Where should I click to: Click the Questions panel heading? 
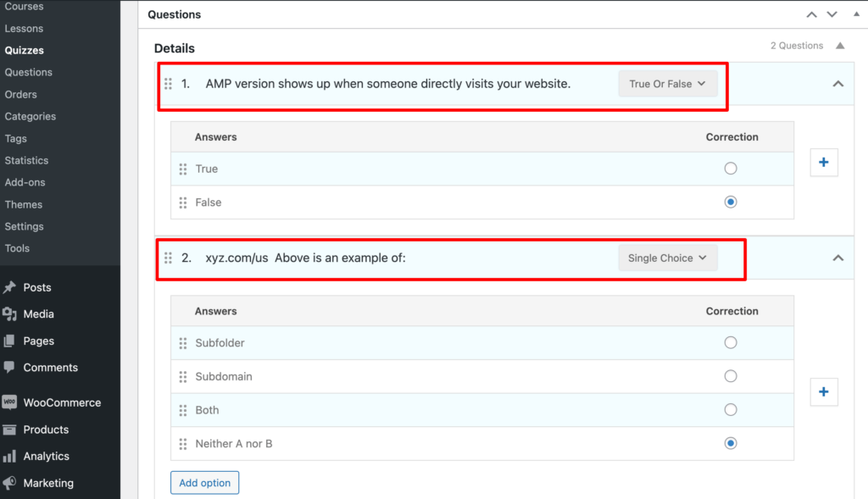coord(175,14)
